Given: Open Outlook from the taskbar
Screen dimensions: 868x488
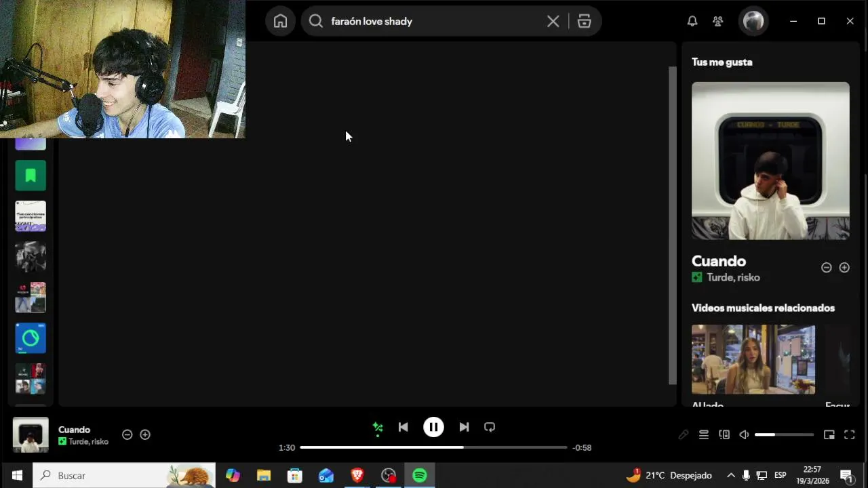Looking at the screenshot, I should (326, 475).
